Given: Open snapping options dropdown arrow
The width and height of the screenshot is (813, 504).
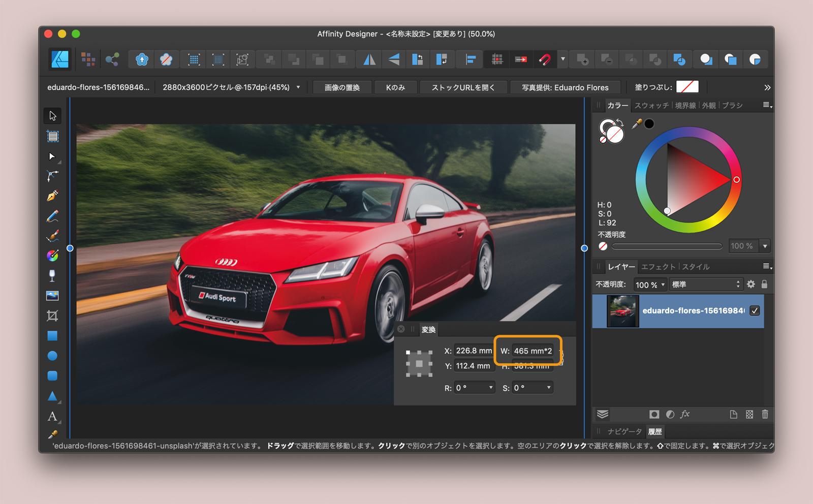Looking at the screenshot, I should pos(562,59).
